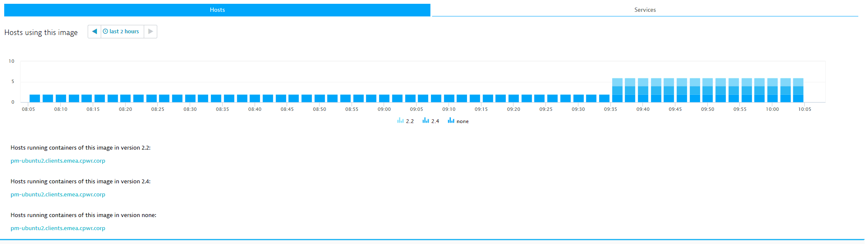Open host link under version none
This screenshot has width=868, height=244.
point(58,228)
